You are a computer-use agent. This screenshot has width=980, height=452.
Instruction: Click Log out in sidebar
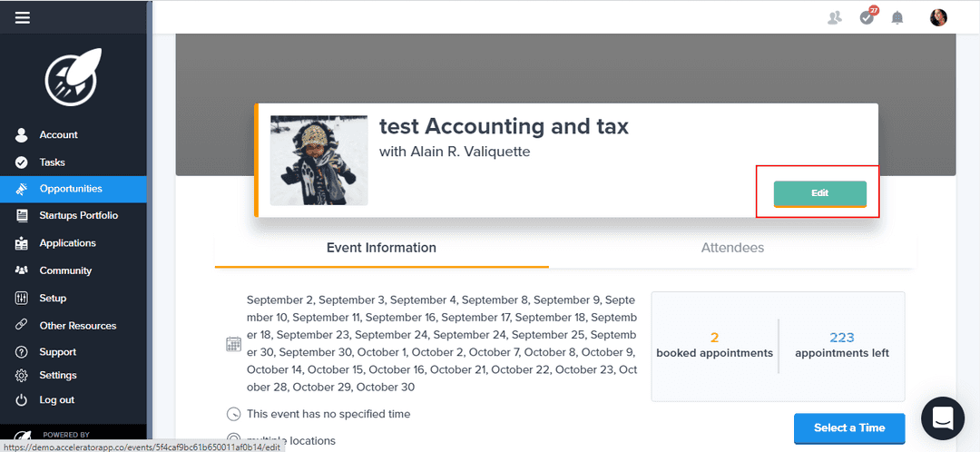tap(56, 400)
